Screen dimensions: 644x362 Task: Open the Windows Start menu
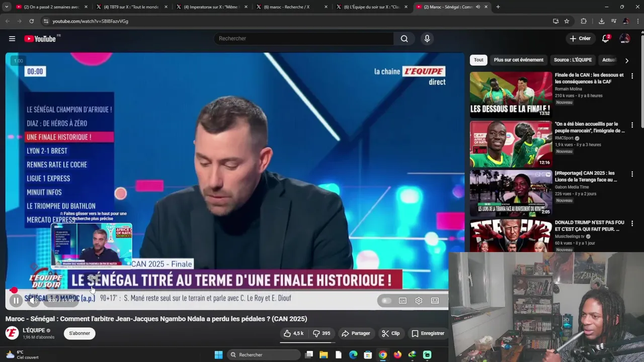[218, 355]
